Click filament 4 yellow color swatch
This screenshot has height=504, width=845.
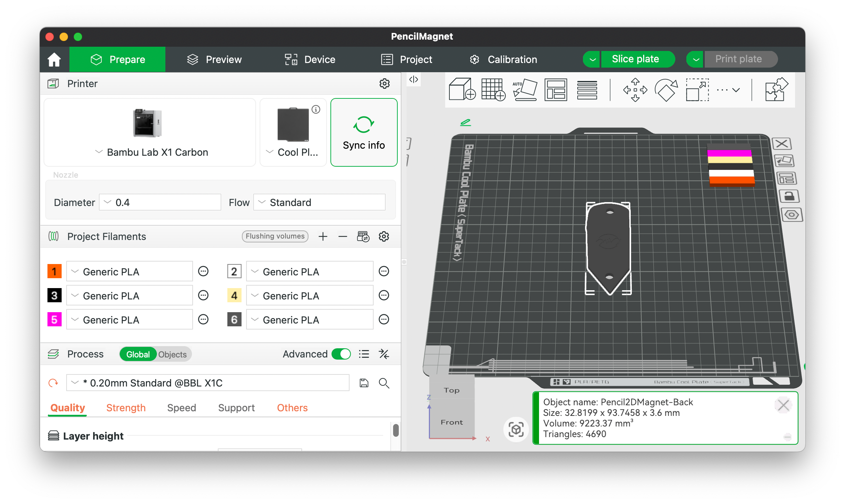234,296
